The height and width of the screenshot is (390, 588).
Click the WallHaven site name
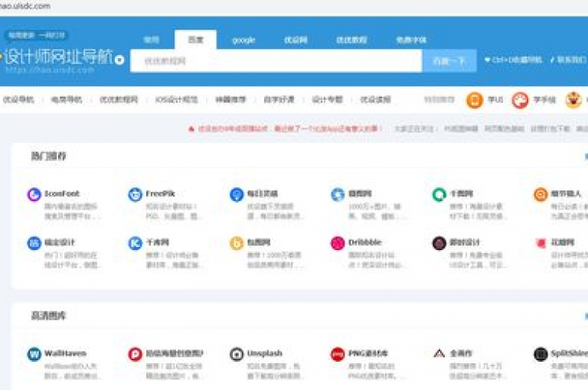coord(65,353)
